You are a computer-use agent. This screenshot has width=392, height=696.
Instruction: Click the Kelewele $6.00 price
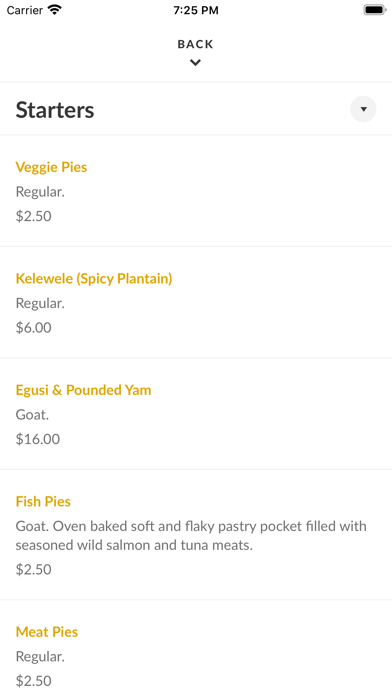click(x=34, y=328)
